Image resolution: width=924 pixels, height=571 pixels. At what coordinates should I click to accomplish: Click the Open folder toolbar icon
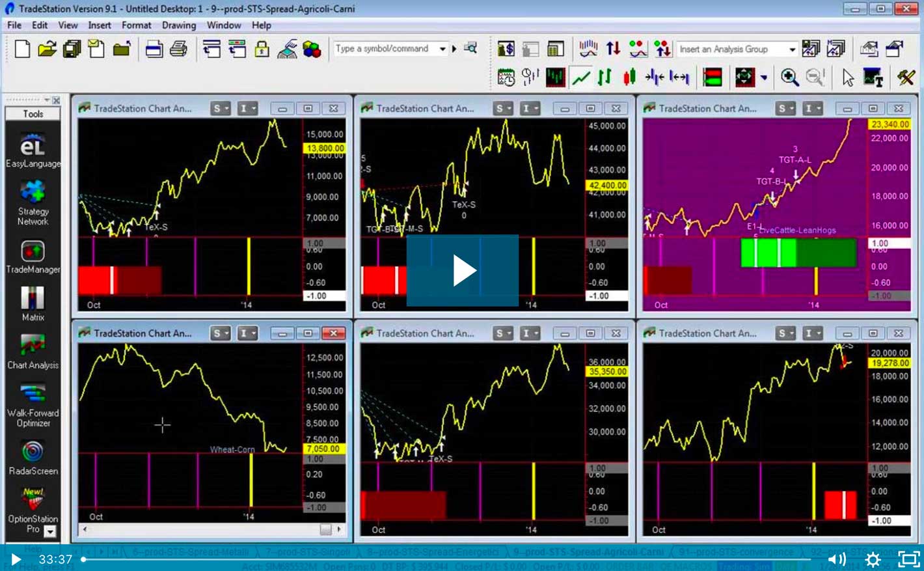(x=47, y=49)
